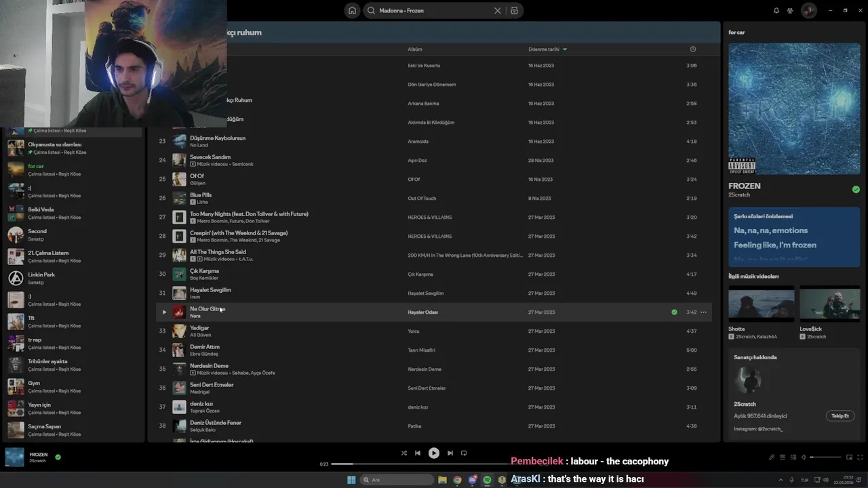This screenshot has width=868, height=488.
Task: Clear the search text with X icon
Action: pos(497,11)
